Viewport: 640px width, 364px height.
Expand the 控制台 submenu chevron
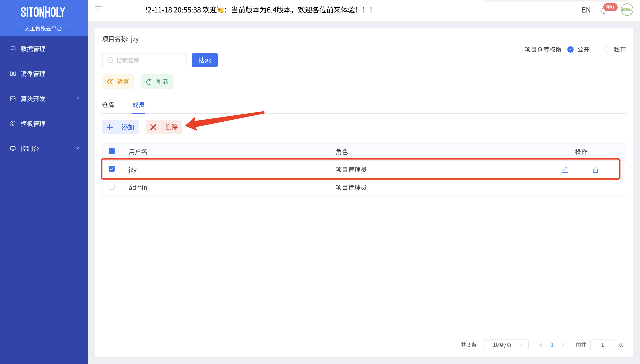point(77,149)
